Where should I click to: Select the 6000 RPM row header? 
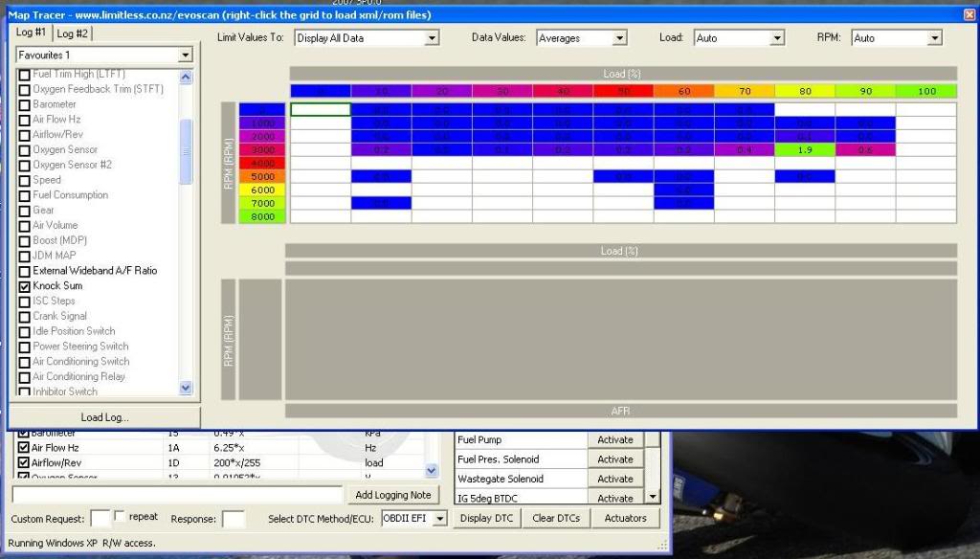[x=262, y=190]
